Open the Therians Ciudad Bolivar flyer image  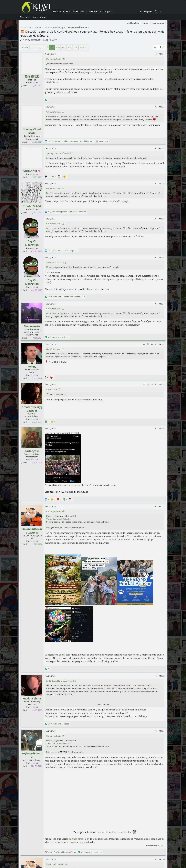coord(135,583)
